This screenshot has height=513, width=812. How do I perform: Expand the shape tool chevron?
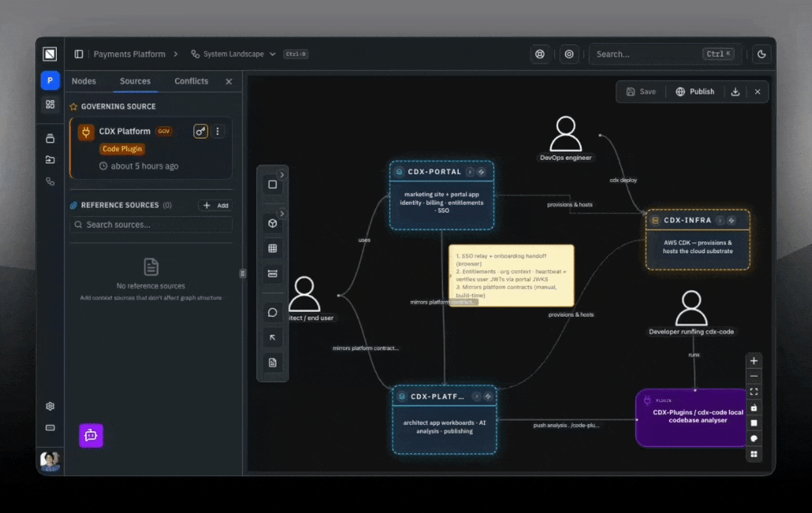[x=282, y=175]
